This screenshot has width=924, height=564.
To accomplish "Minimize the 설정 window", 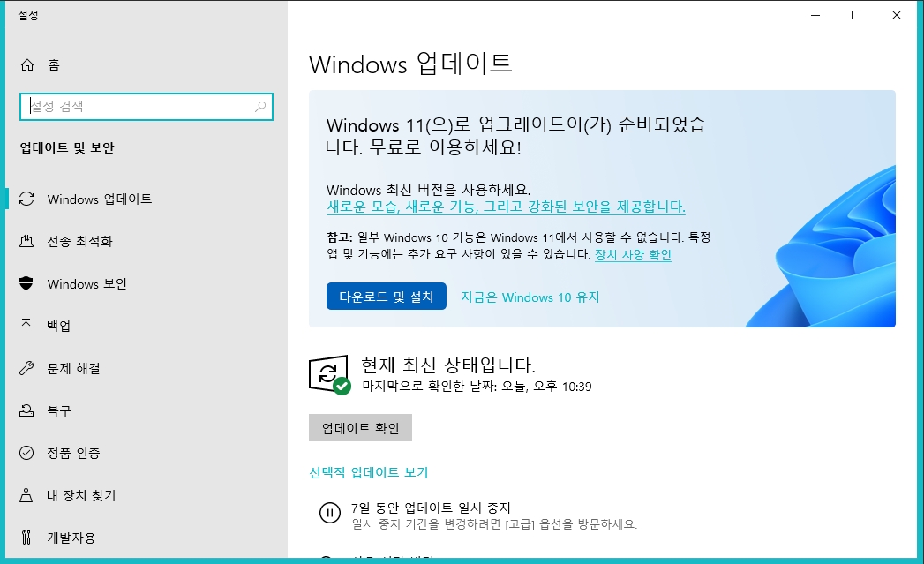I will coord(815,15).
